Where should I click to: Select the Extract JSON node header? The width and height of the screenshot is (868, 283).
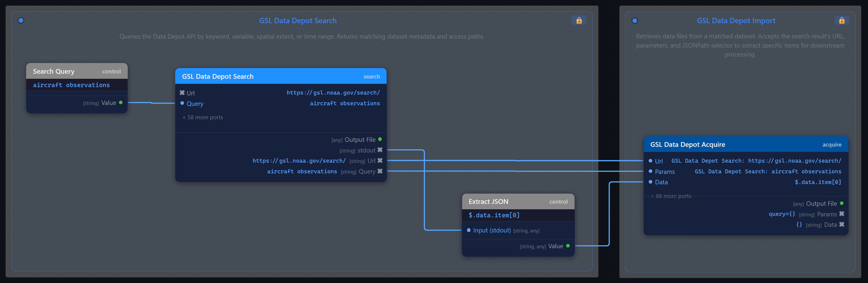[518, 201]
